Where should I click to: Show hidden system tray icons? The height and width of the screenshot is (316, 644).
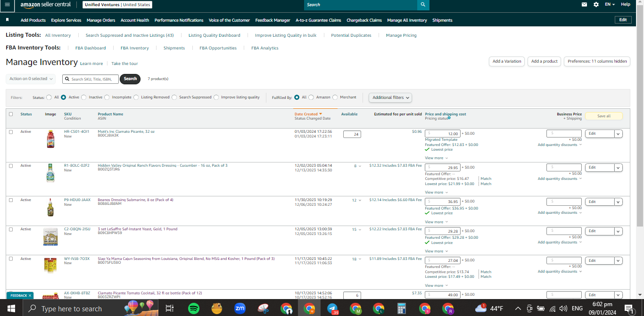518,309
